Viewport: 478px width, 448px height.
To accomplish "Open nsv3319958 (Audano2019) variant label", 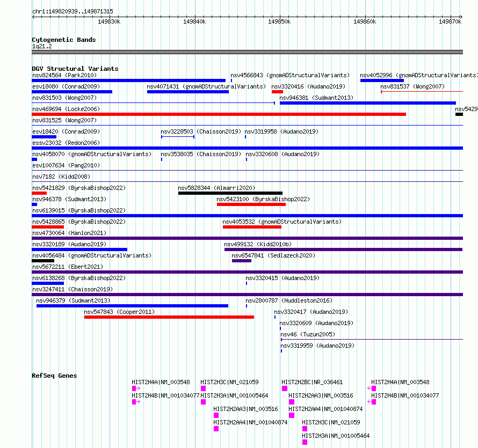I will coord(281,131).
